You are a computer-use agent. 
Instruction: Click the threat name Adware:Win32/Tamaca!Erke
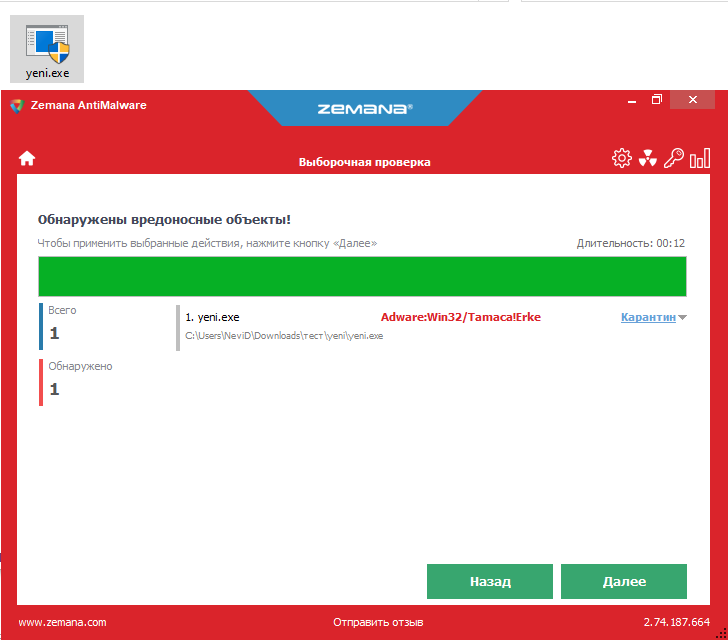point(461,317)
